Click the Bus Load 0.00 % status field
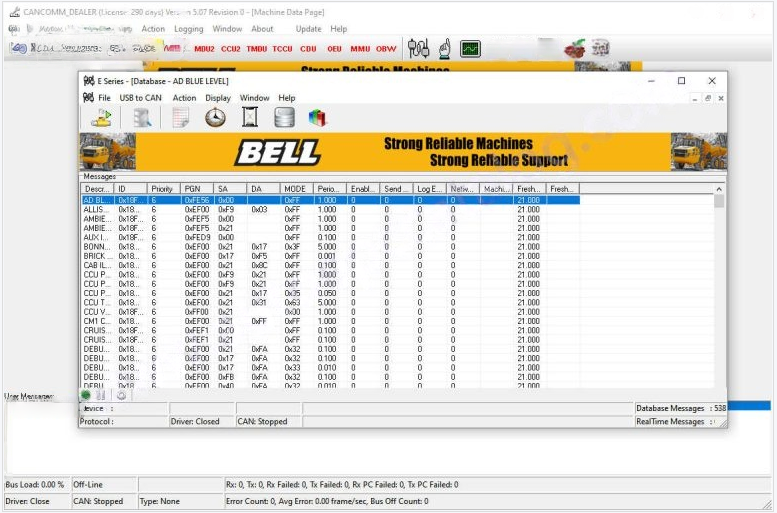The image size is (777, 513). pos(35,484)
